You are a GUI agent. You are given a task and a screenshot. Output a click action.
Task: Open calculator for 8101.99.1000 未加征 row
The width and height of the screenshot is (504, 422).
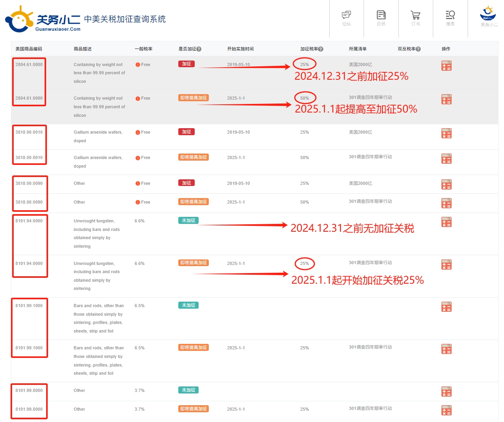[x=446, y=306]
